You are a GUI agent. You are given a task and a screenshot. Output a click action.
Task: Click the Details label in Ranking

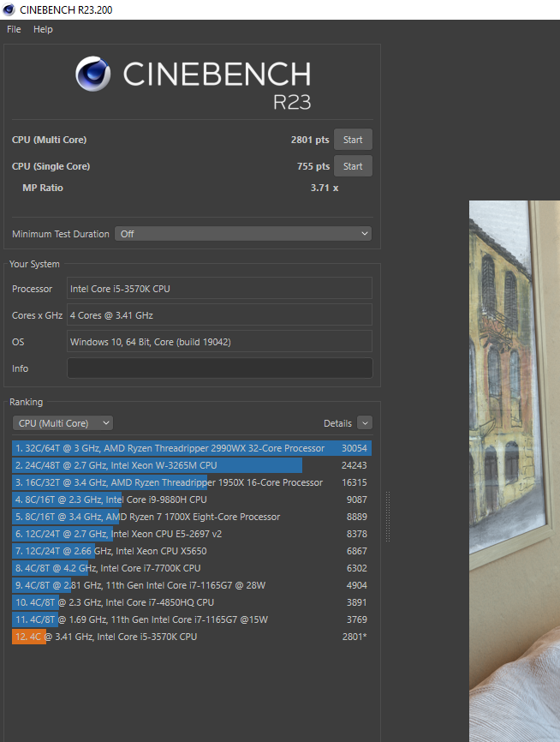click(x=337, y=423)
